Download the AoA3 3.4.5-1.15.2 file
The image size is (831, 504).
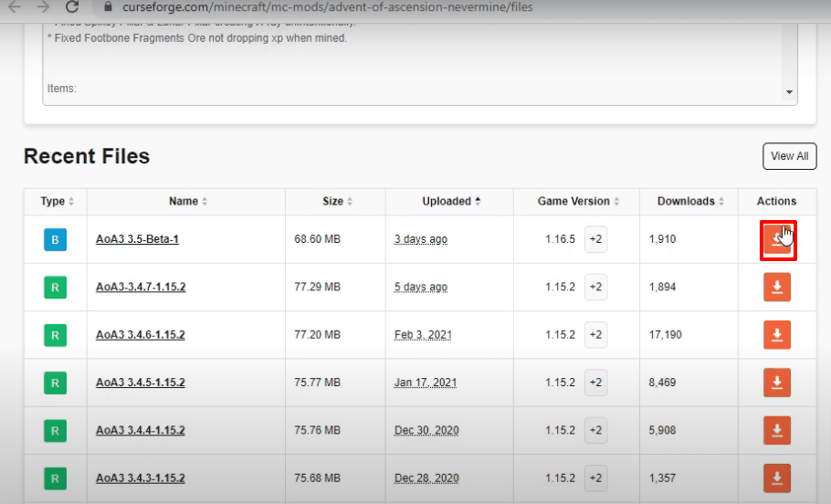(777, 383)
